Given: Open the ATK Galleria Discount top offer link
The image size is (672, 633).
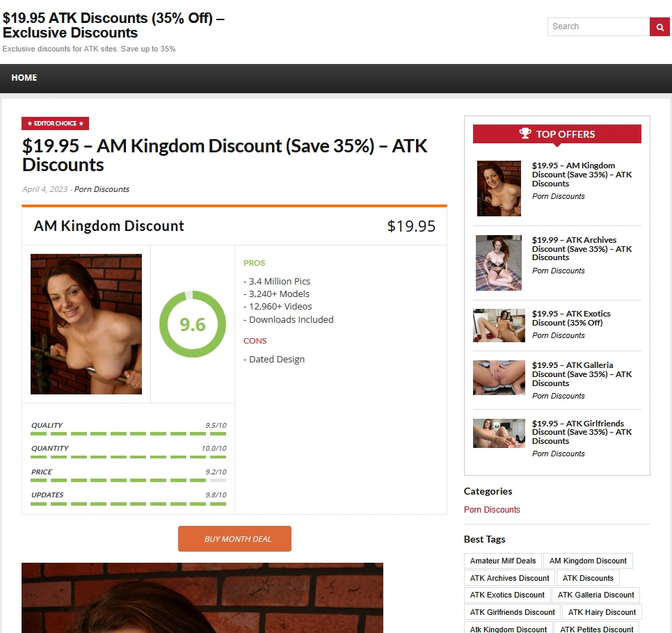Looking at the screenshot, I should (582, 374).
